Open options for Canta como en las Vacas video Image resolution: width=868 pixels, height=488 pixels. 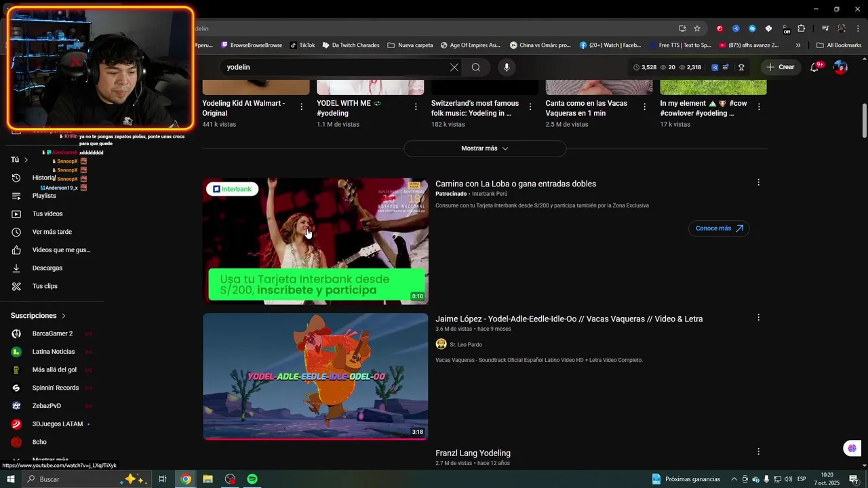[644, 106]
